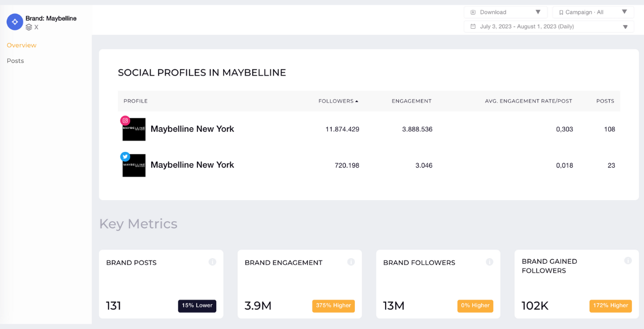644x329 pixels.
Task: Open the Posts section in sidebar
Action: 15,61
